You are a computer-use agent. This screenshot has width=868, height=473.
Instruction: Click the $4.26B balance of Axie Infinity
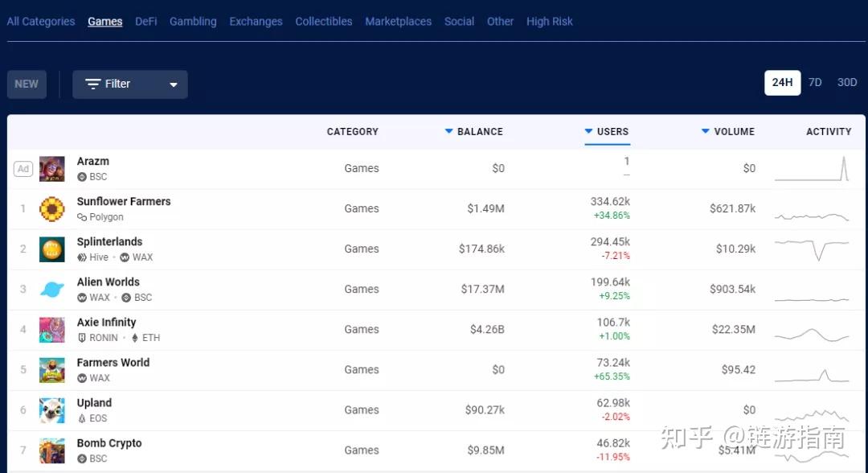point(487,330)
